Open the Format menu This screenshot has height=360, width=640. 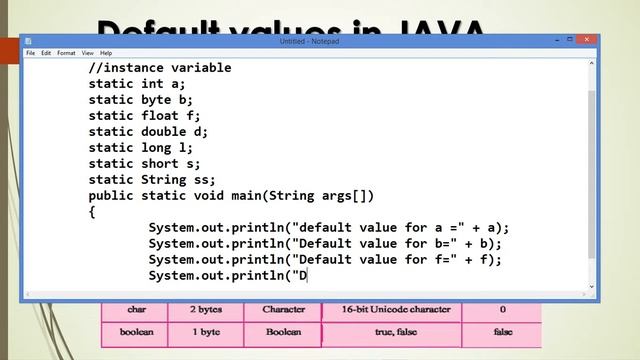66,53
